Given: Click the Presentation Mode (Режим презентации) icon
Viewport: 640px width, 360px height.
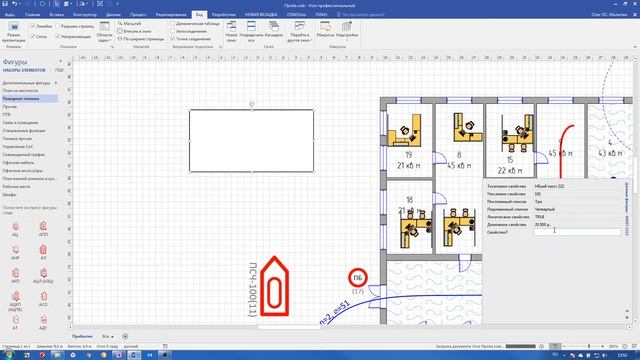Looking at the screenshot, I should [13, 32].
